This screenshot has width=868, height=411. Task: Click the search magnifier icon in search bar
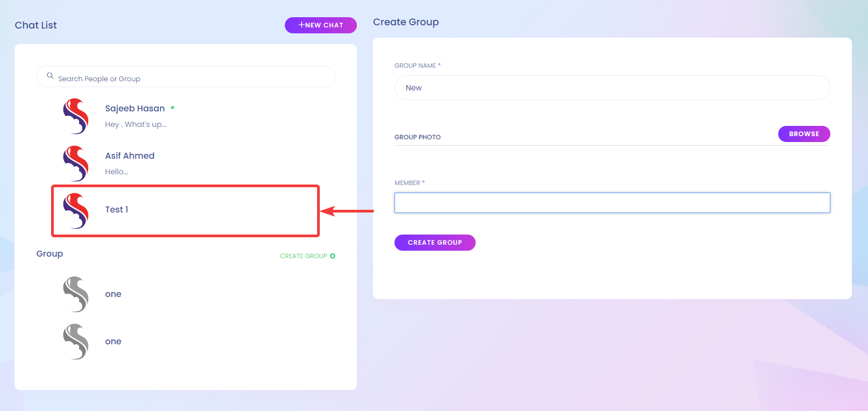[x=50, y=75]
